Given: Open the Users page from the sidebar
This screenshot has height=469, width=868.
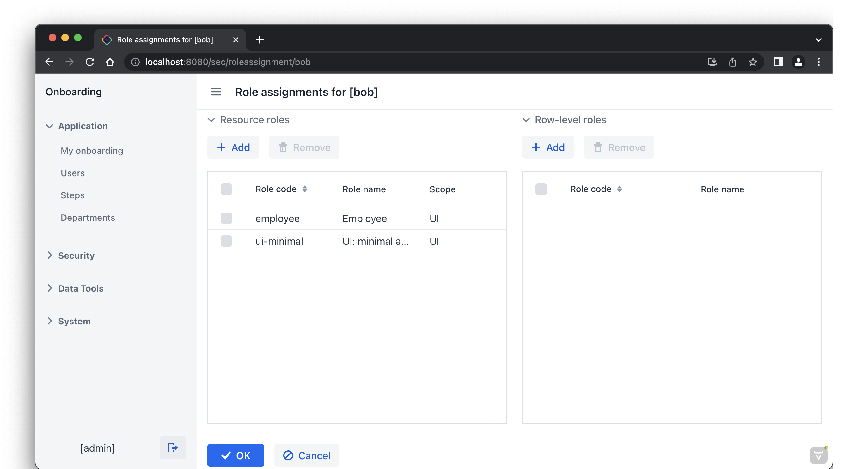Looking at the screenshot, I should (x=72, y=173).
